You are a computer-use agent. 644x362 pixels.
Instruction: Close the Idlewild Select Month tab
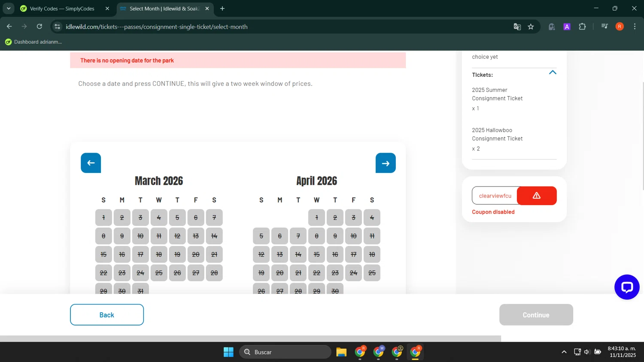207,9
